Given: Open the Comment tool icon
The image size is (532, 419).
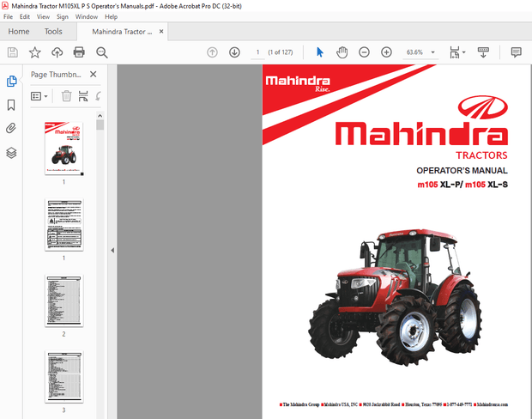Looking at the screenshot, I should 516,52.
